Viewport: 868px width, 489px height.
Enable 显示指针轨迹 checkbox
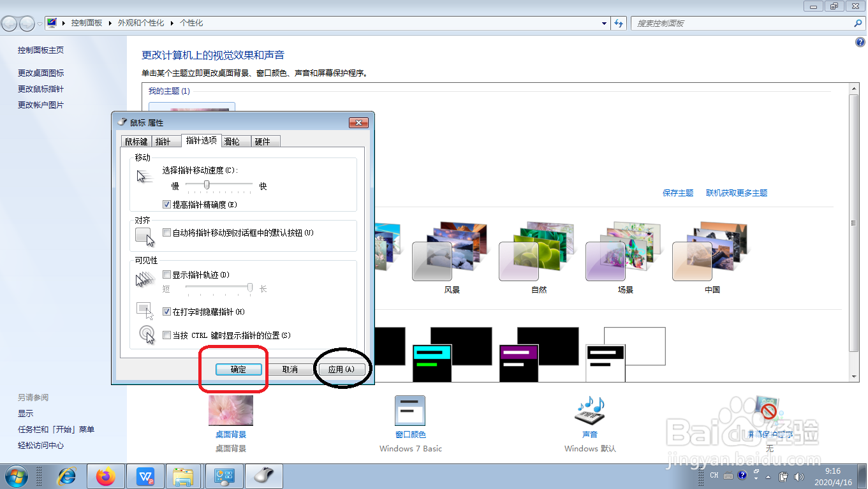click(166, 274)
